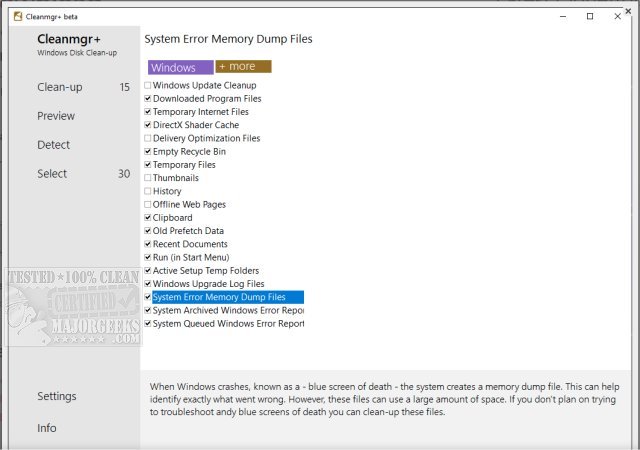Close the Cleanmgr+ window
Screen dimensions: 640x450
618,16
